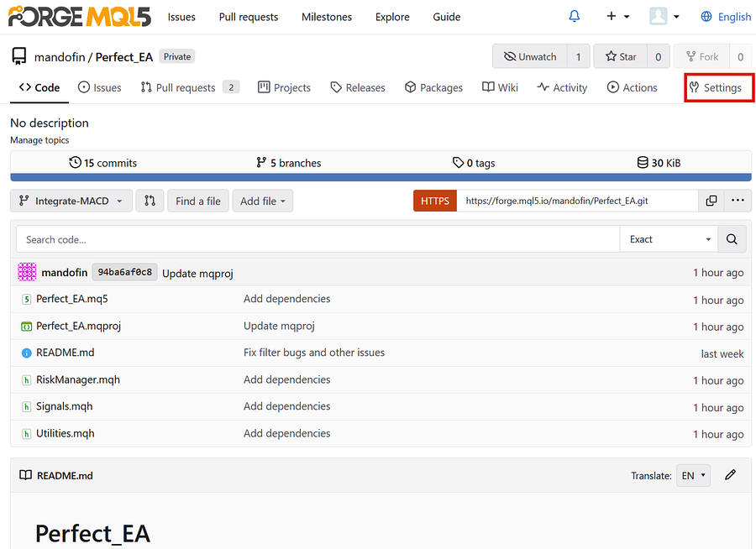The width and height of the screenshot is (756, 549).
Task: Open commit Fix filter bugs and other issues
Action: click(x=314, y=353)
